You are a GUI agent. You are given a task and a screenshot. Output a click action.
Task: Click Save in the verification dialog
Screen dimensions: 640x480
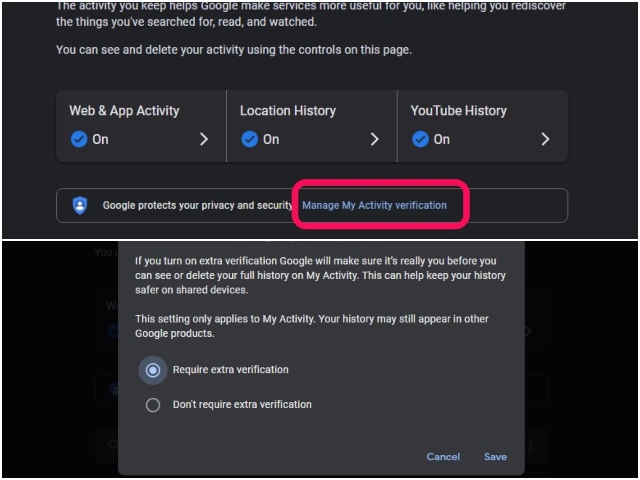(496, 457)
